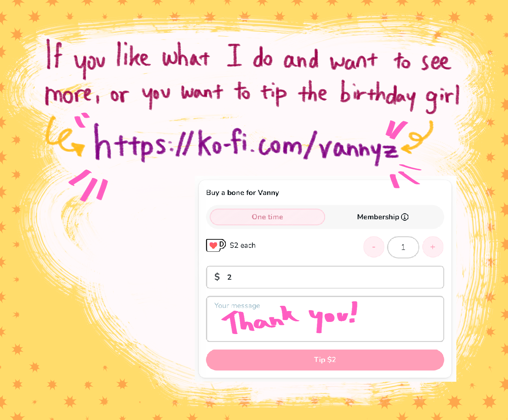Increase quantity with the plus button
Viewport: 508px width, 420px height.
point(433,247)
